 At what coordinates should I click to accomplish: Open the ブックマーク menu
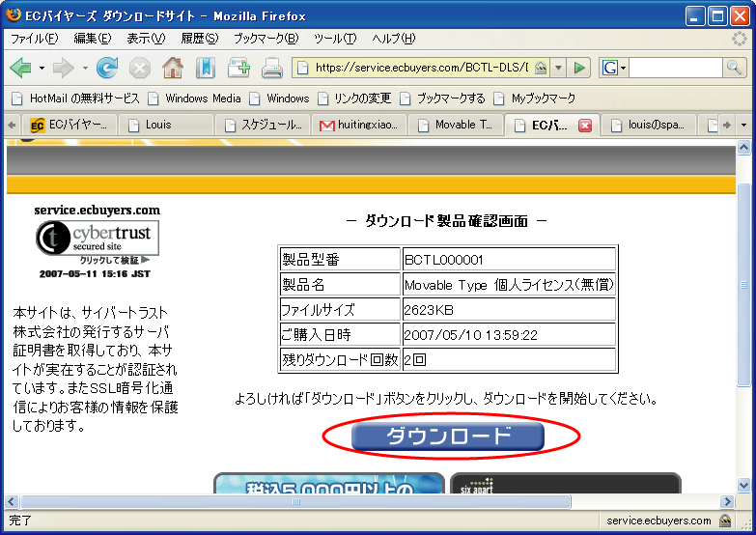coord(266,38)
